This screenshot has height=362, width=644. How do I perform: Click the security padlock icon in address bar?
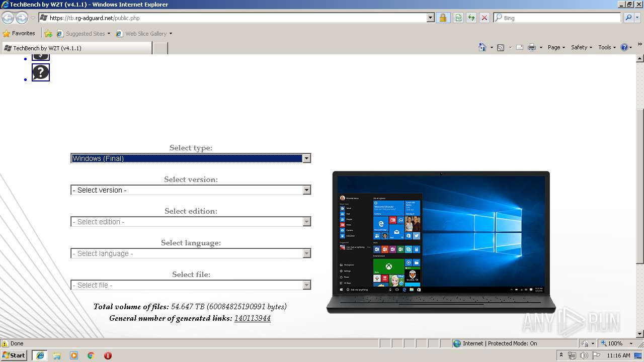[x=443, y=18]
